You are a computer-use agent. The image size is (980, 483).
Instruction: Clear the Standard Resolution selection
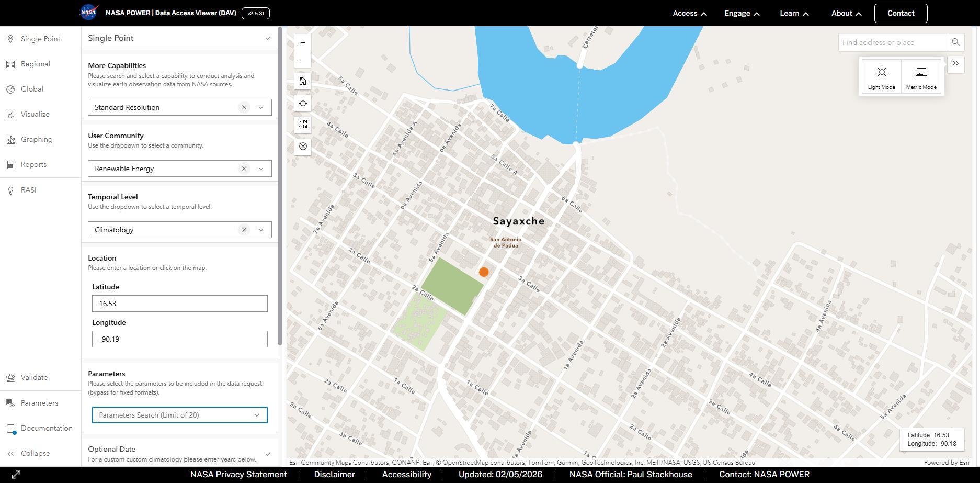pyautogui.click(x=244, y=107)
